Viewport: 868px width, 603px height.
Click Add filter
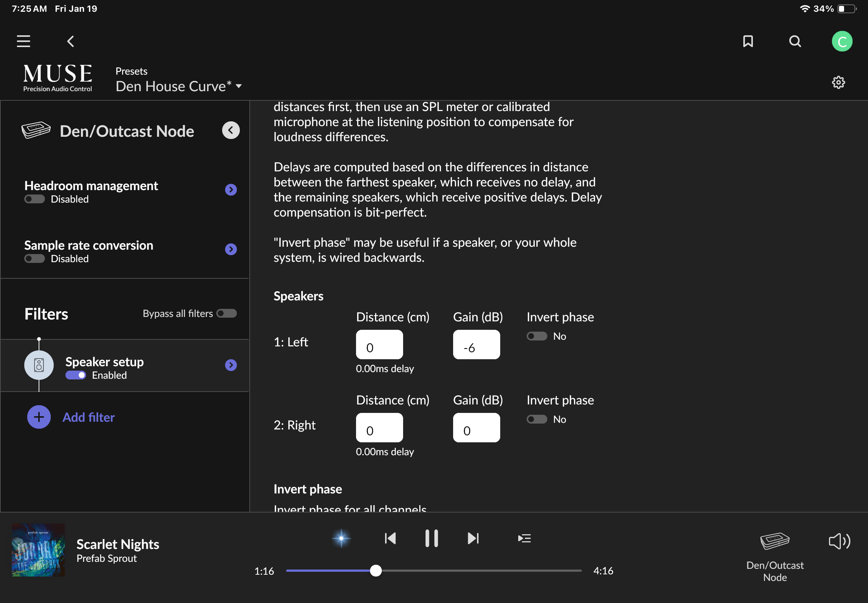tap(88, 417)
